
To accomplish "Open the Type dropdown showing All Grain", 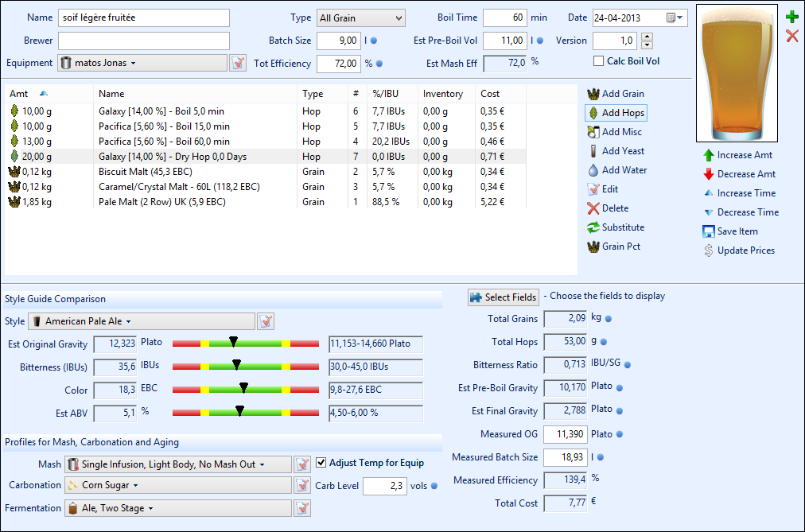I will [360, 17].
